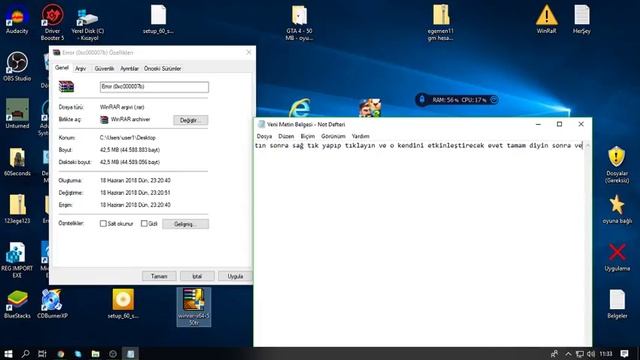The image size is (640, 360).
Task: Open the Yerel Disk (C) shortcut icon
Action: (87, 24)
